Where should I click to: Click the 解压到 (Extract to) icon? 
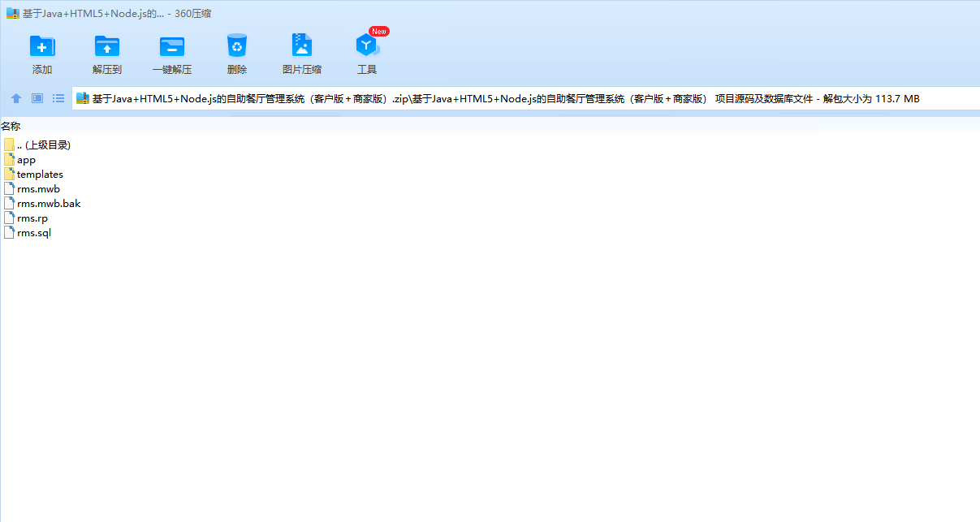(x=107, y=46)
